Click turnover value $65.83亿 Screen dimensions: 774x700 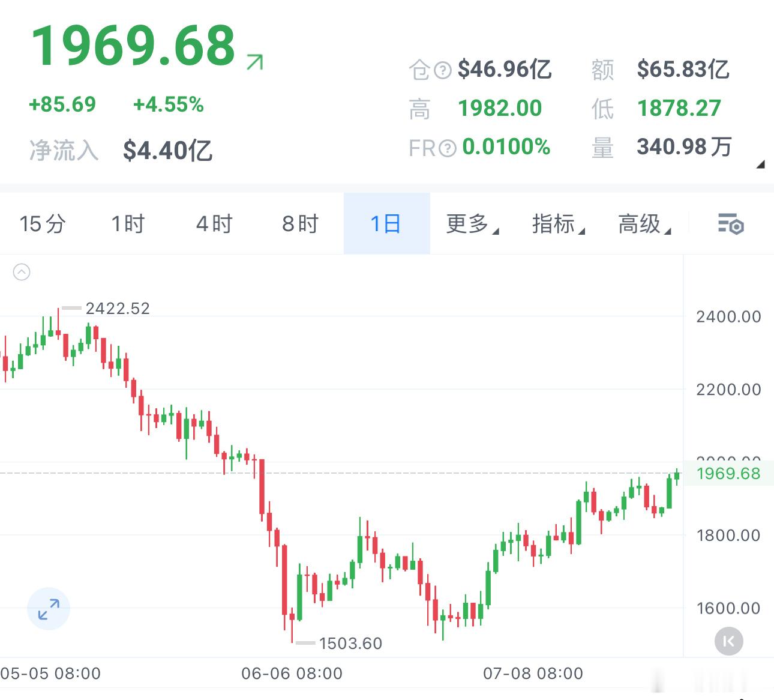(683, 69)
